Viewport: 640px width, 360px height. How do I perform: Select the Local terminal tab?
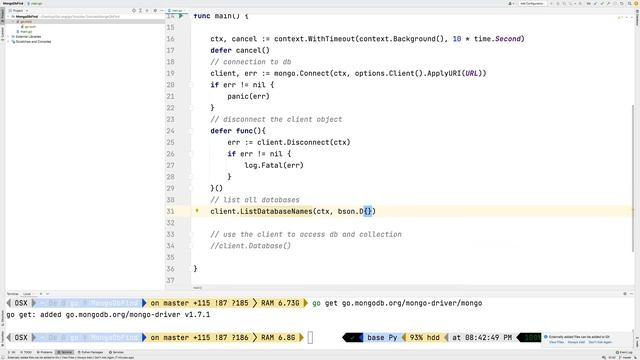pyautogui.click(x=28, y=293)
